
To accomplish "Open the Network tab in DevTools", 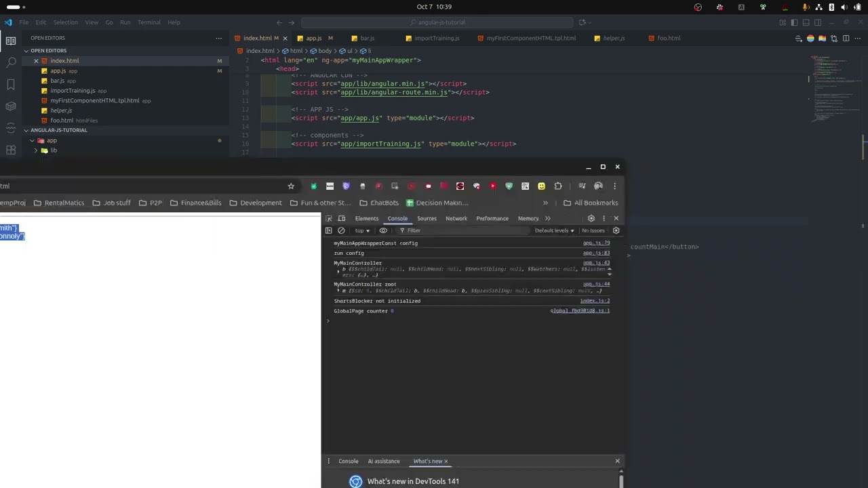I will point(456,218).
